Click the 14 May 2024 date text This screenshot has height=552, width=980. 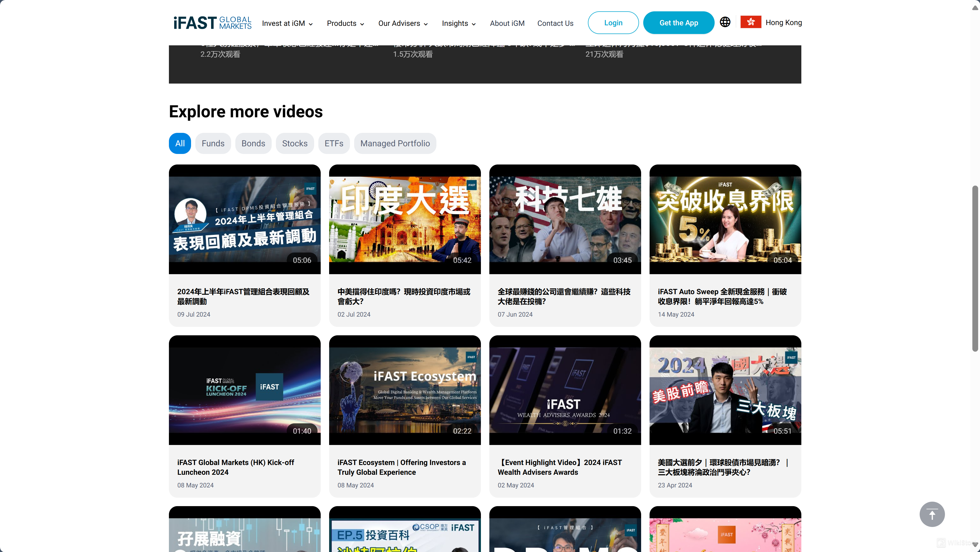676,314
